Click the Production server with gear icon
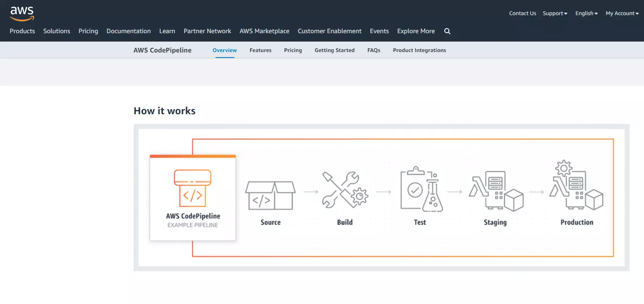The width and height of the screenshot is (644, 304). (x=576, y=185)
